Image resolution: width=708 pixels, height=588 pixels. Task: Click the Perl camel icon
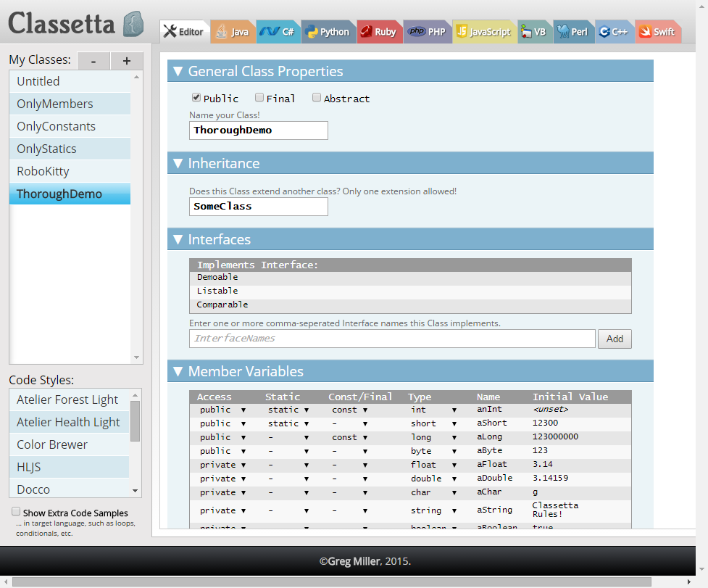tap(562, 31)
